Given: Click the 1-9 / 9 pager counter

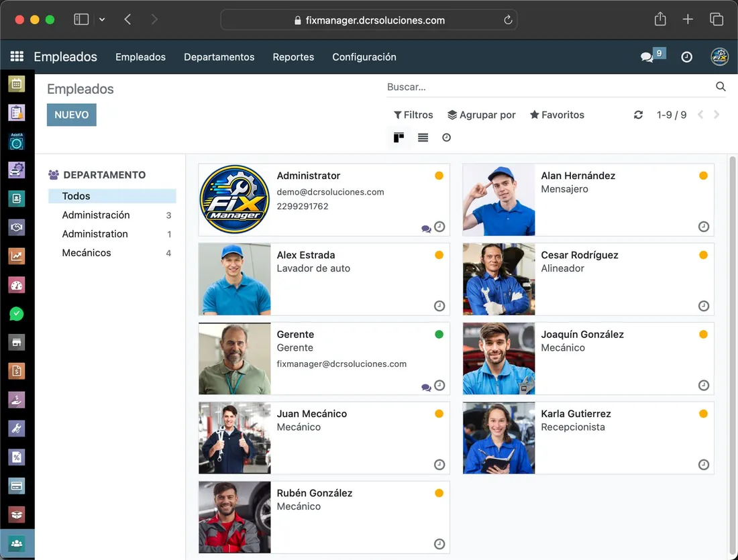Looking at the screenshot, I should [x=671, y=115].
